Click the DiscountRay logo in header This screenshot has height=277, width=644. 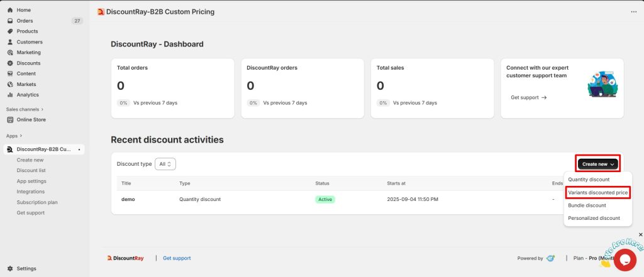pos(101,12)
